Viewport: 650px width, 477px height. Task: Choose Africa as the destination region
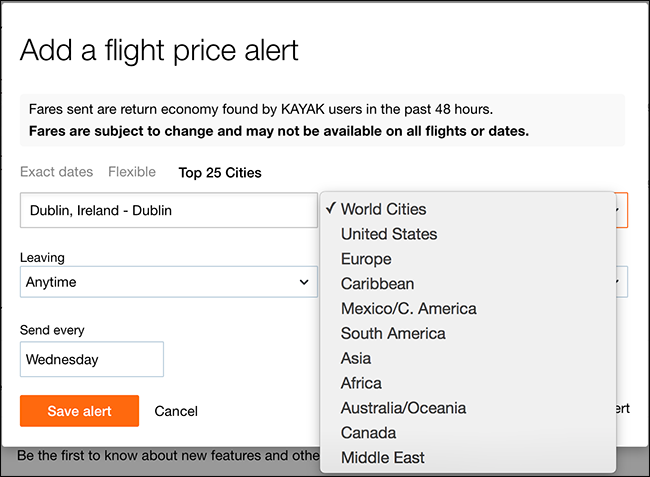[361, 383]
